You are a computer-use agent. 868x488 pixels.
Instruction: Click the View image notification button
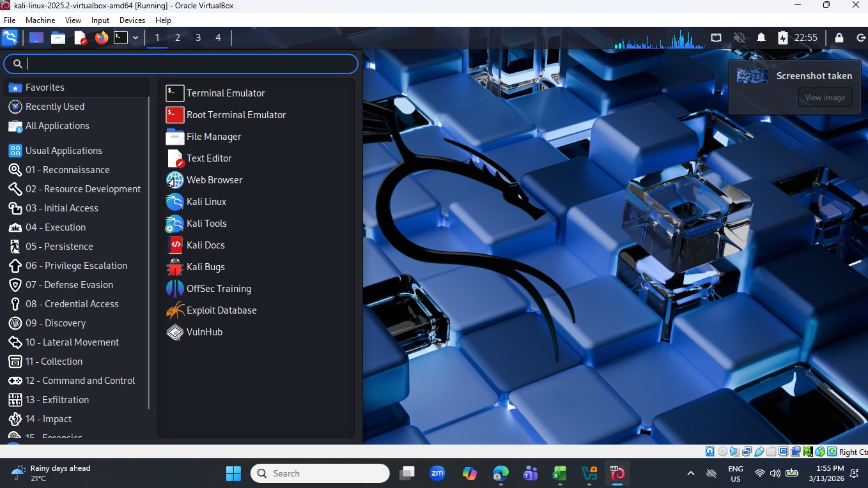(825, 98)
